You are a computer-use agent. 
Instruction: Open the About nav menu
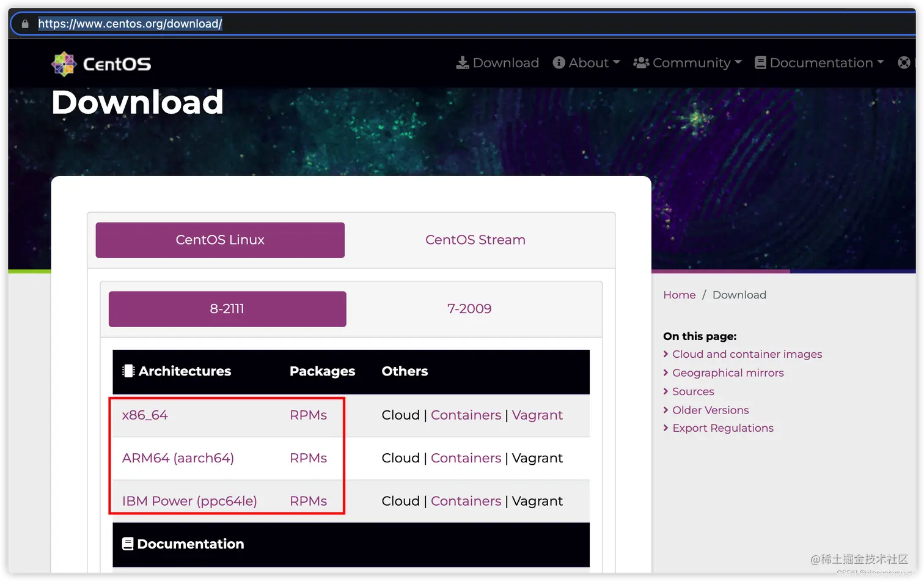coord(586,63)
